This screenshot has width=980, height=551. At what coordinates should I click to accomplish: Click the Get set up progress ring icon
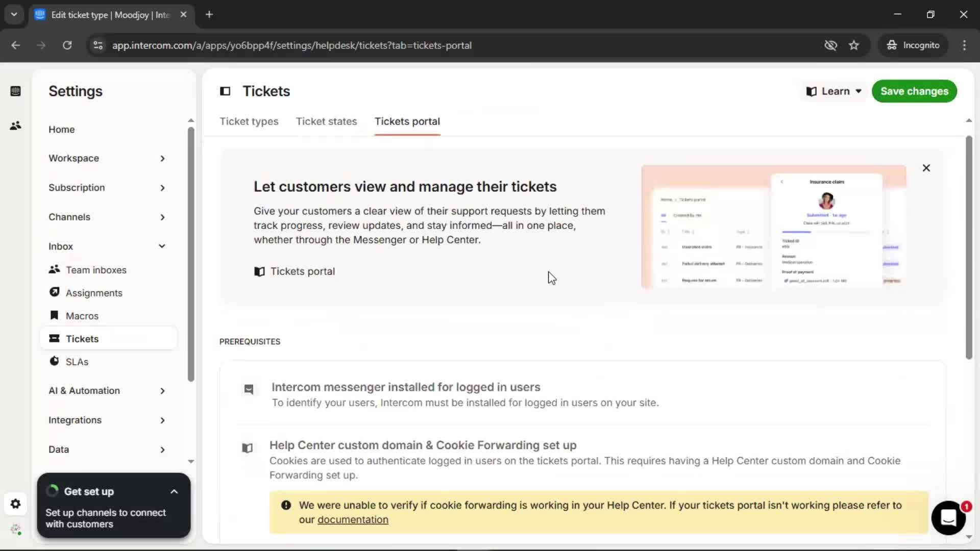(52, 491)
